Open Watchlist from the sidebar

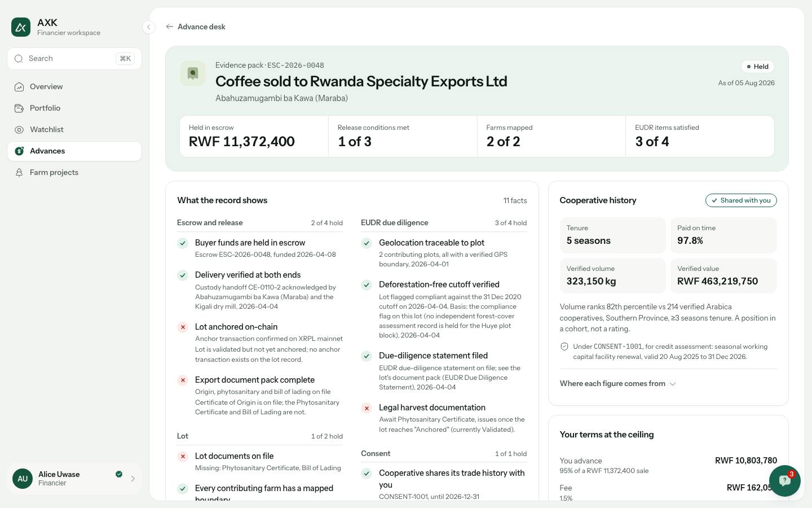click(74, 130)
